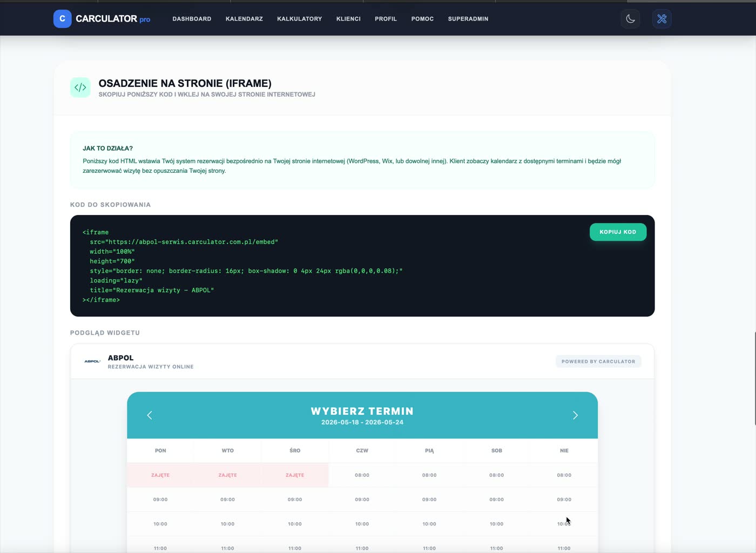Open the Superadmin menu item

(468, 19)
